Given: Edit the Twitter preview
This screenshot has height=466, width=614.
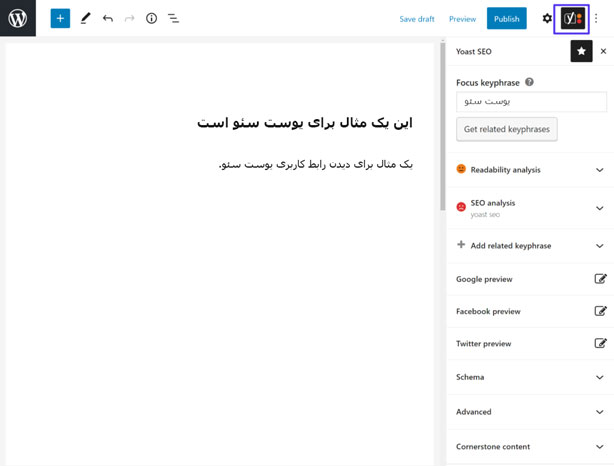Looking at the screenshot, I should coord(600,343).
